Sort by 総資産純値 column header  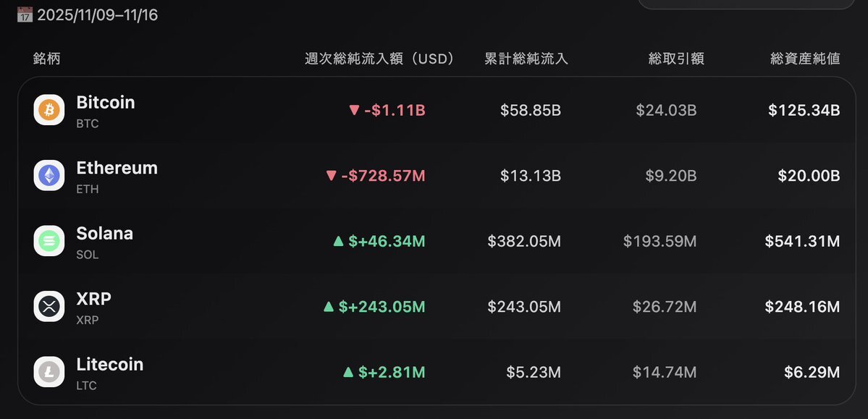[805, 59]
